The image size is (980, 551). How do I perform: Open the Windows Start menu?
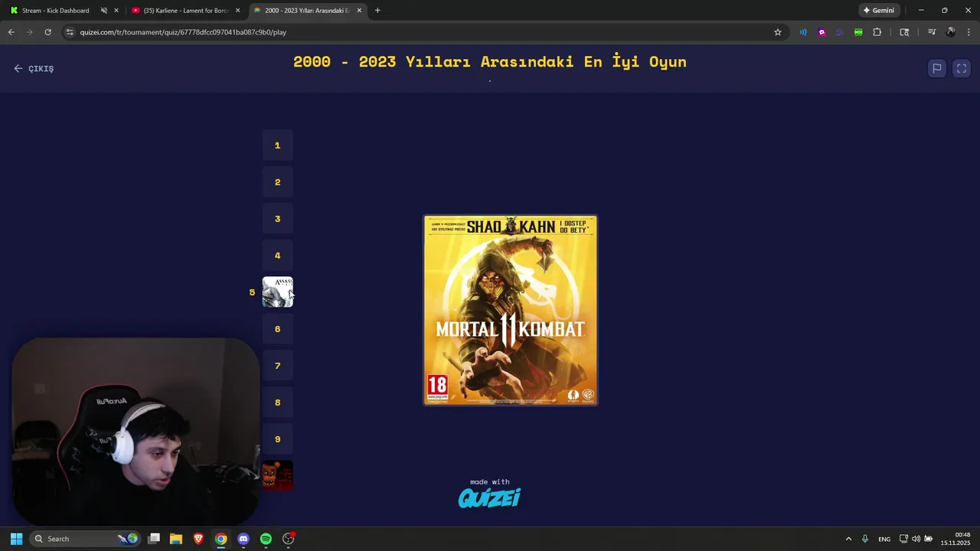click(x=16, y=539)
